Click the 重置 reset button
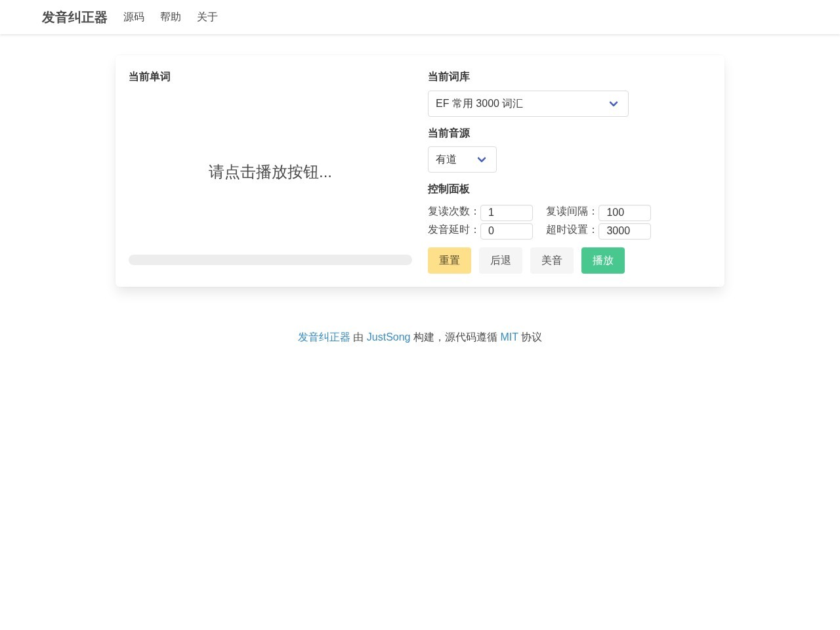 [449, 260]
